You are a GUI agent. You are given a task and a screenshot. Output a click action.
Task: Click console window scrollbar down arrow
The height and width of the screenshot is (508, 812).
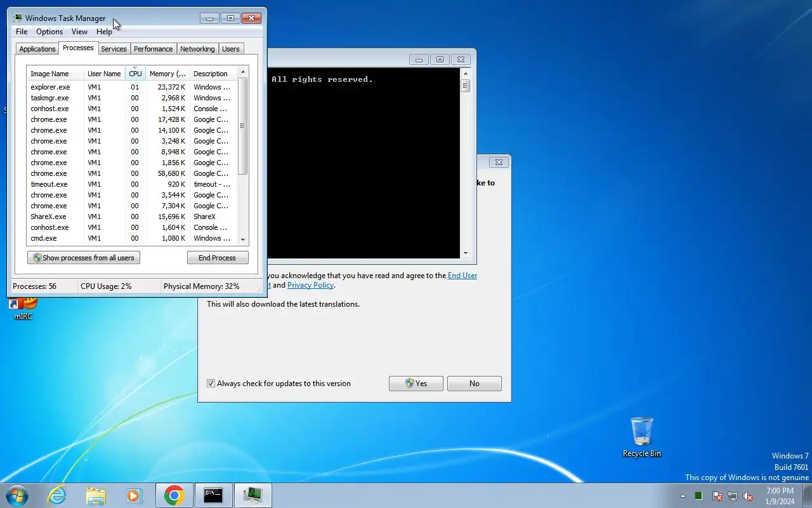(466, 253)
